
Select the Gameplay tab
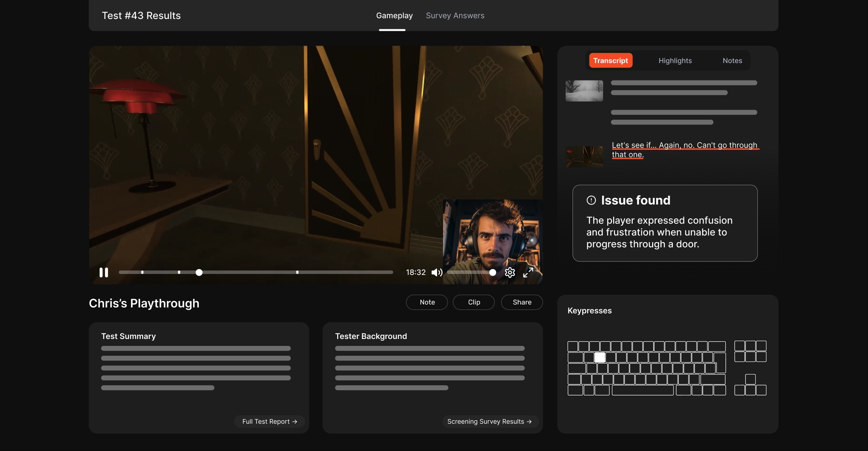[394, 16]
